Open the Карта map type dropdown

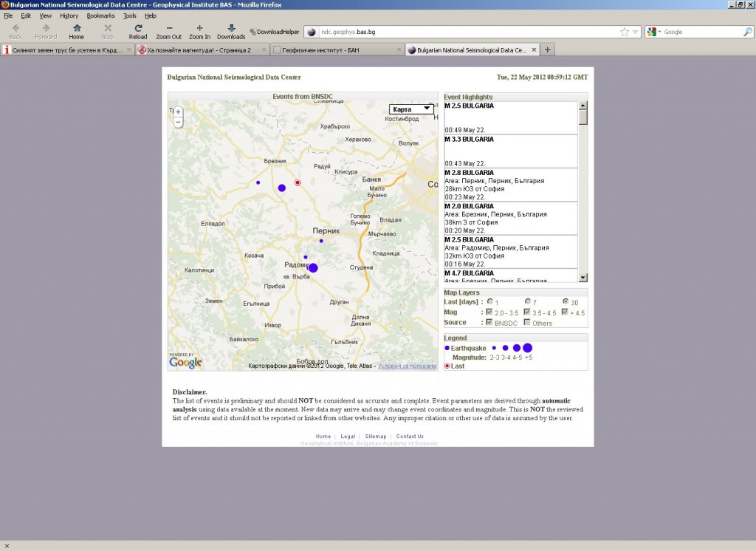point(411,109)
